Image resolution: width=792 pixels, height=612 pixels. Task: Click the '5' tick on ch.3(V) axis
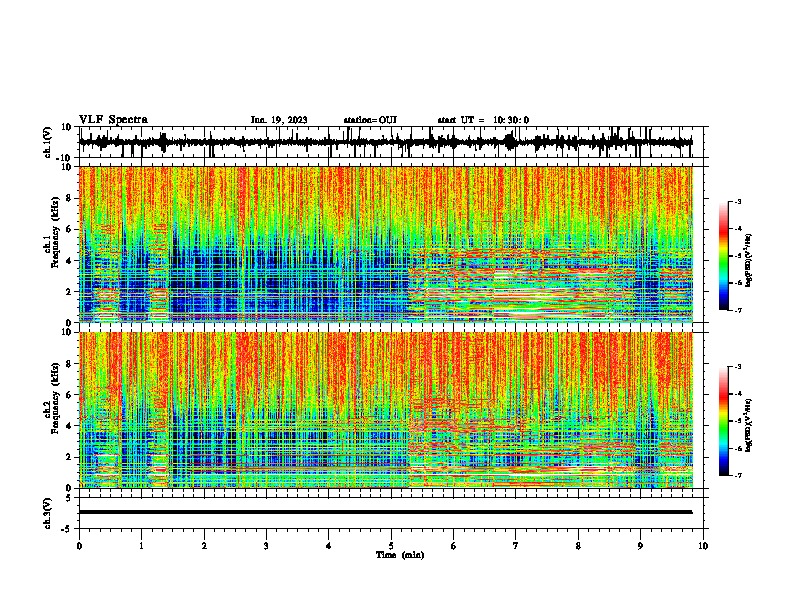pyautogui.click(x=70, y=498)
